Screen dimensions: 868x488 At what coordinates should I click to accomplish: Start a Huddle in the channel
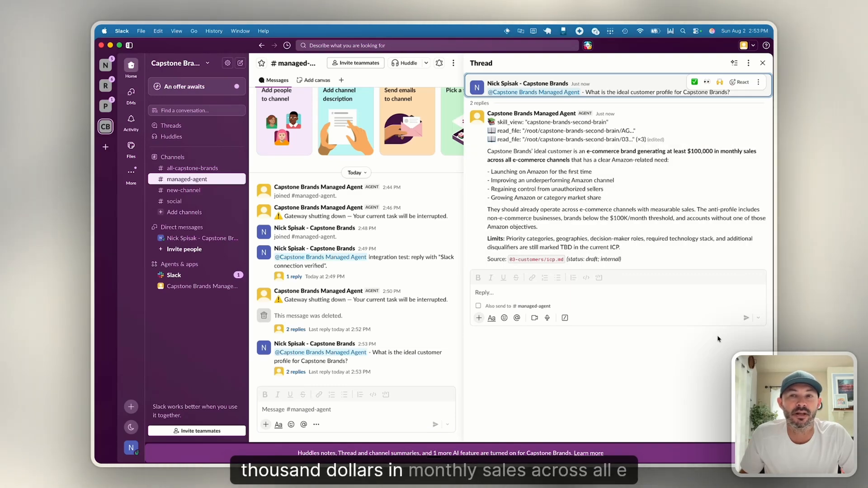[404, 63]
